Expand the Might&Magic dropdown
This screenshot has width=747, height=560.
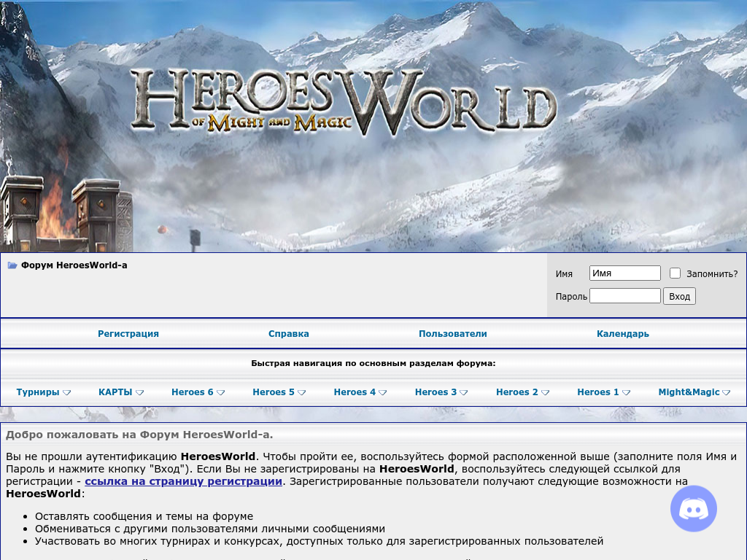point(694,392)
